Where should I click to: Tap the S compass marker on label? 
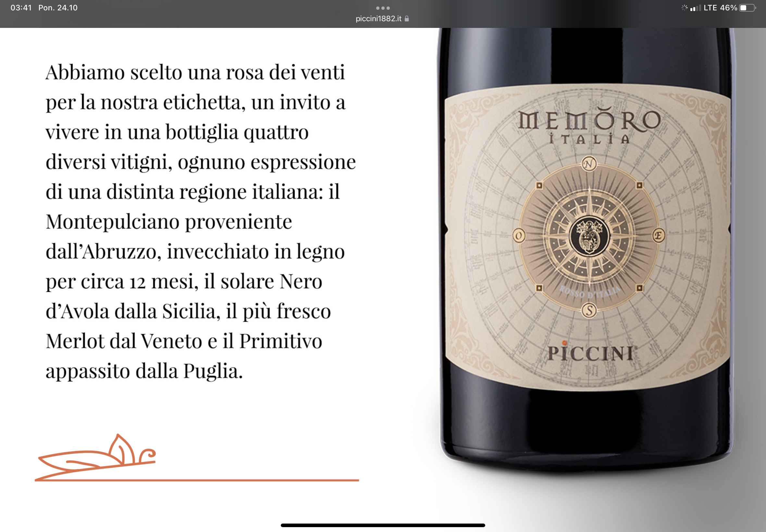click(x=589, y=310)
